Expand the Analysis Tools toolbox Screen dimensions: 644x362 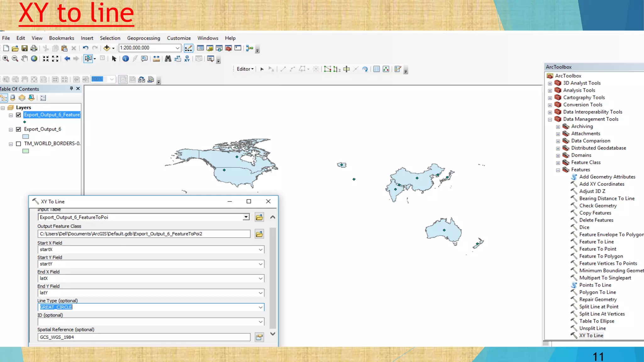[x=550, y=90]
